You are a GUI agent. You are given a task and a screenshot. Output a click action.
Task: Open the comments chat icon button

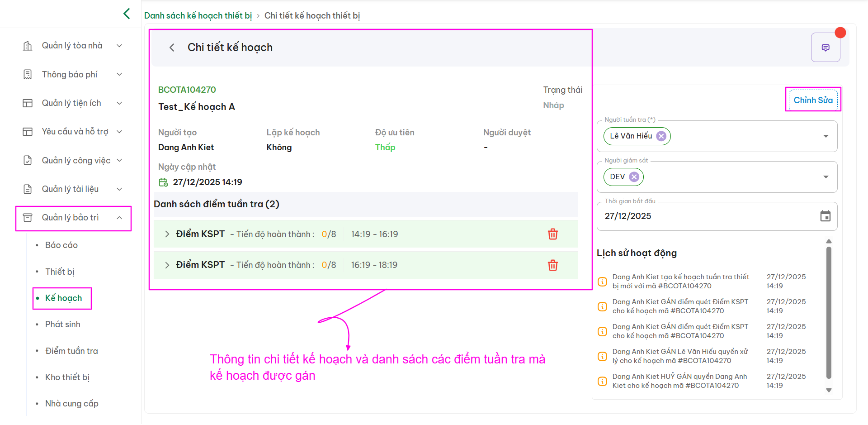pyautogui.click(x=825, y=48)
